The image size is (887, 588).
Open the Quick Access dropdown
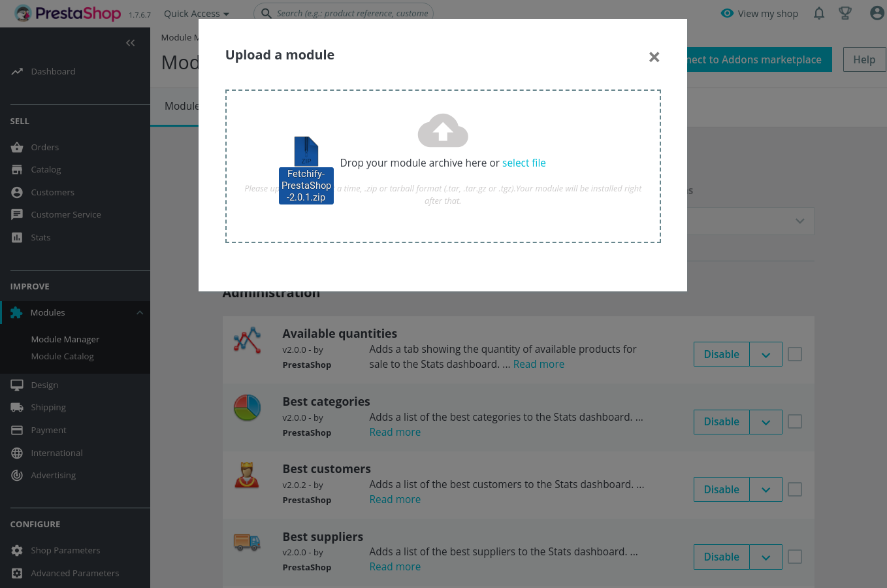(197, 13)
